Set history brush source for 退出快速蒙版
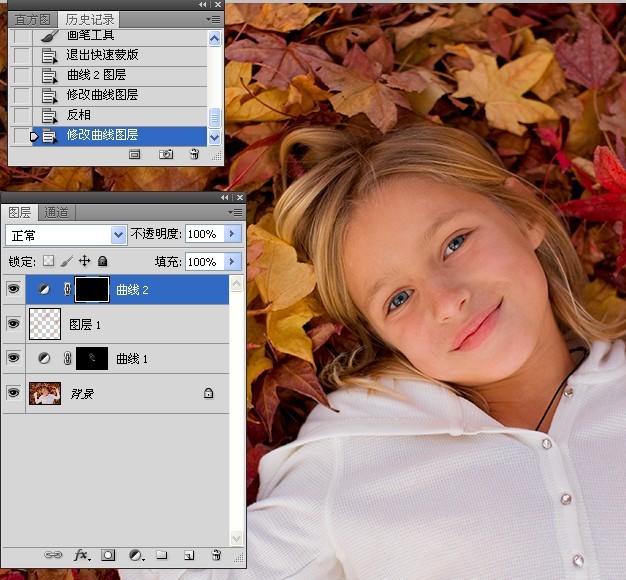This screenshot has height=580, width=626. (x=22, y=55)
